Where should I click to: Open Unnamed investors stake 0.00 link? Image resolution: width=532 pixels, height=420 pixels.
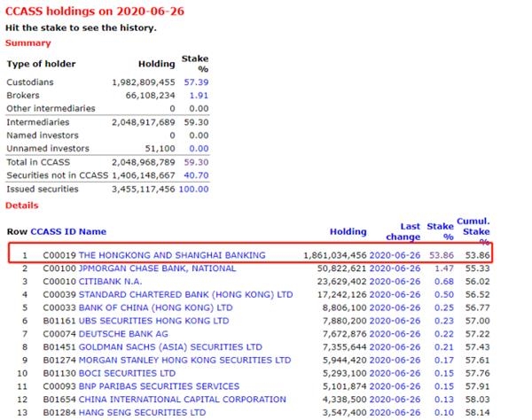[x=199, y=149]
